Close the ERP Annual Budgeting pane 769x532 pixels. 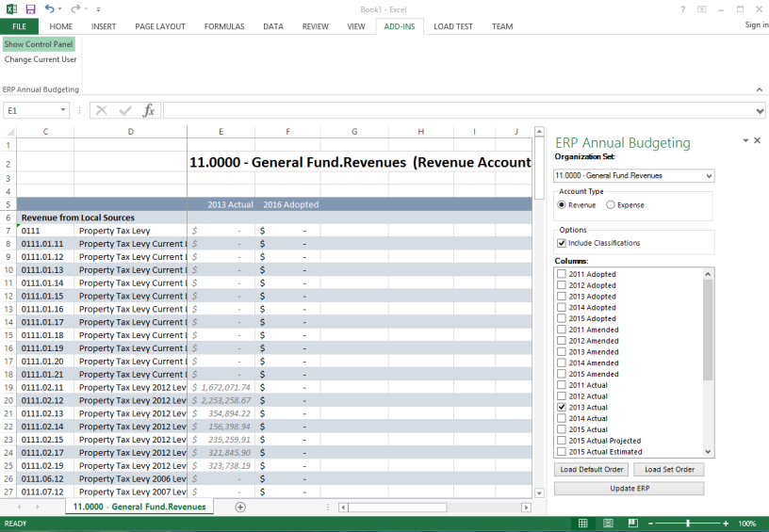pyautogui.click(x=757, y=140)
